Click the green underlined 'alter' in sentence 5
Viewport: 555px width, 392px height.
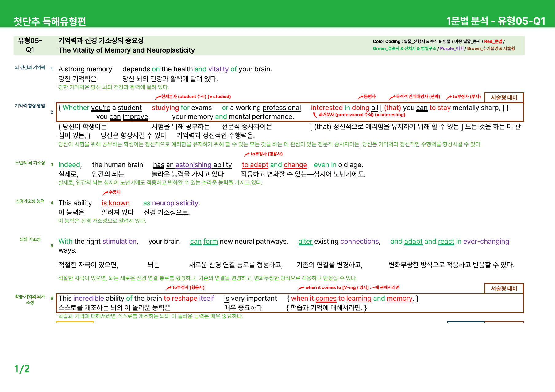pyautogui.click(x=305, y=242)
